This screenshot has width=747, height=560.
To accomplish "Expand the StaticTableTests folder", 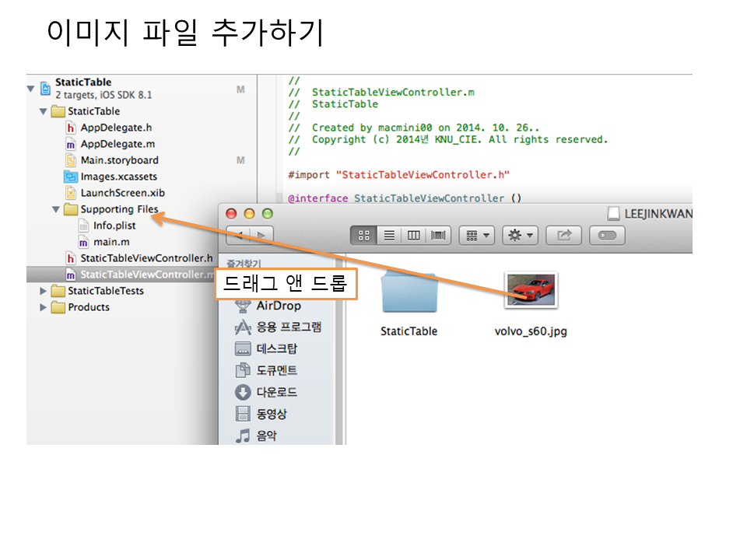I will [44, 291].
